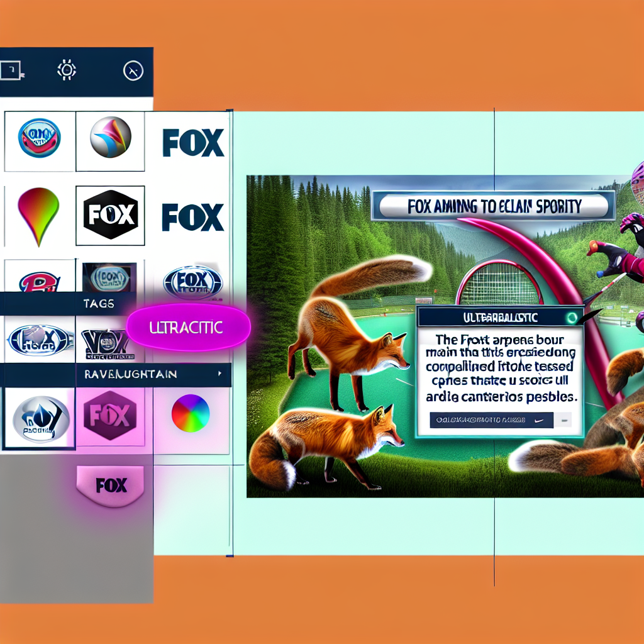
Task: Select the black hexagon FOX logo
Action: click(110, 216)
